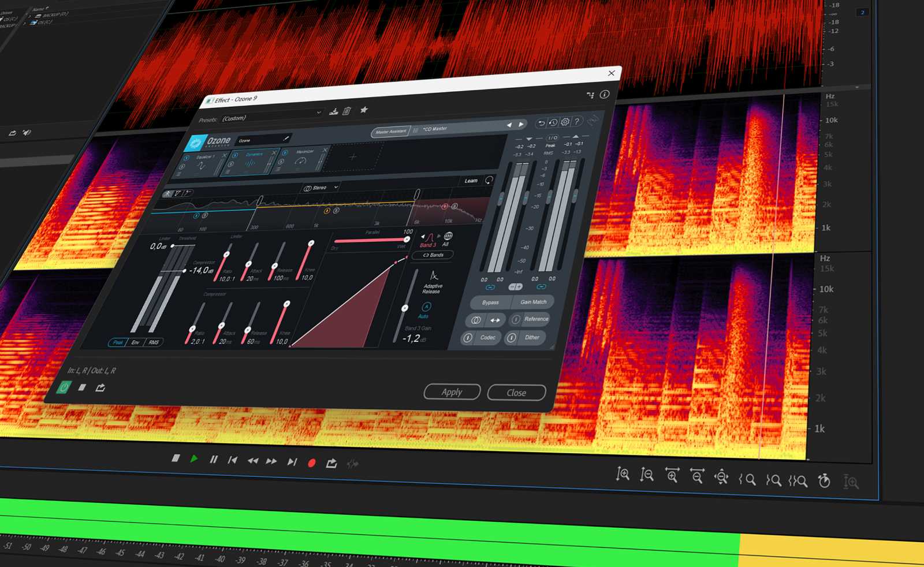Adjust the Limiter Ratio slider
924x567 pixels.
223,261
